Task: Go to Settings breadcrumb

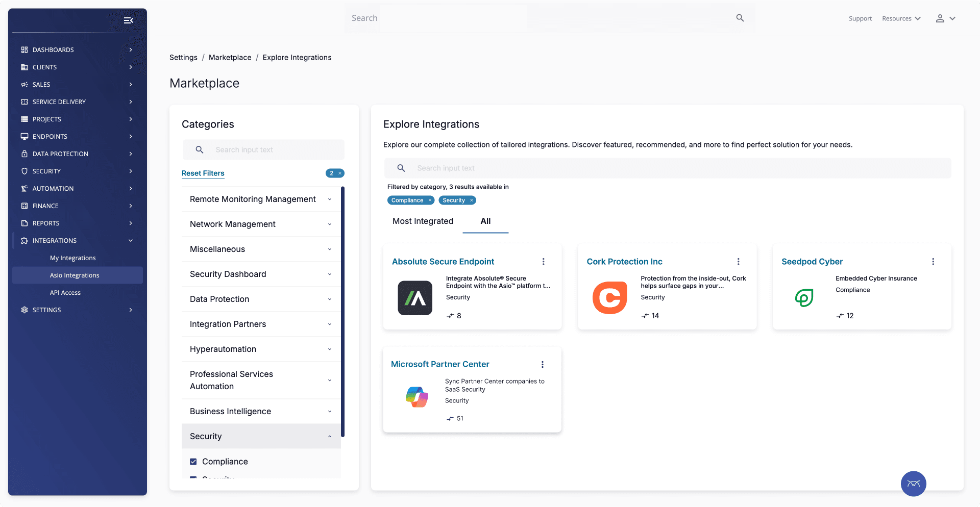Action: tap(183, 58)
